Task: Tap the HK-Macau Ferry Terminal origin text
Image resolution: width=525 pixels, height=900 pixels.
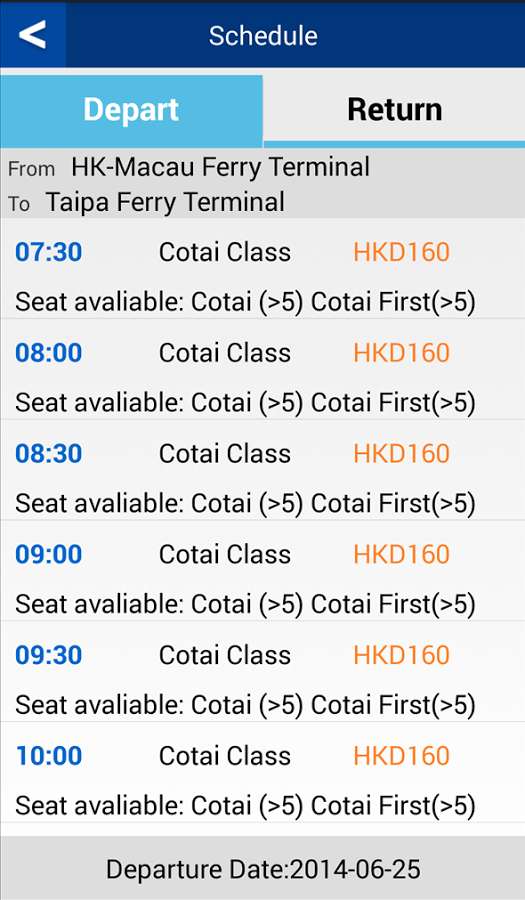Action: (x=220, y=167)
